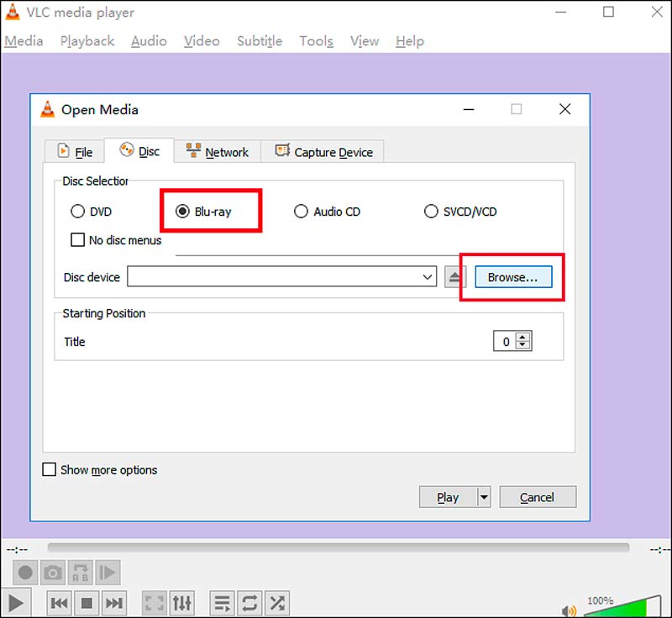
Task: Skip to previous media track
Action: (59, 602)
